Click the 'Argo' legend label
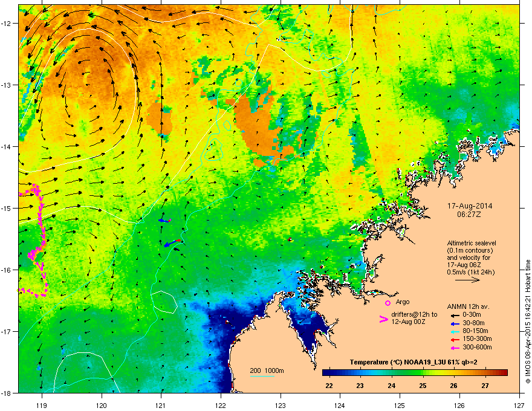The width and height of the screenshot is (532, 411). [x=403, y=302]
